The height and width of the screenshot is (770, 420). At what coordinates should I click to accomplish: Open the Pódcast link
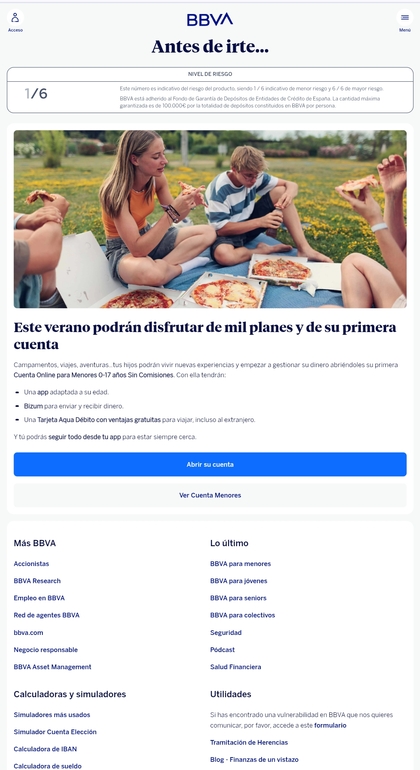223,650
